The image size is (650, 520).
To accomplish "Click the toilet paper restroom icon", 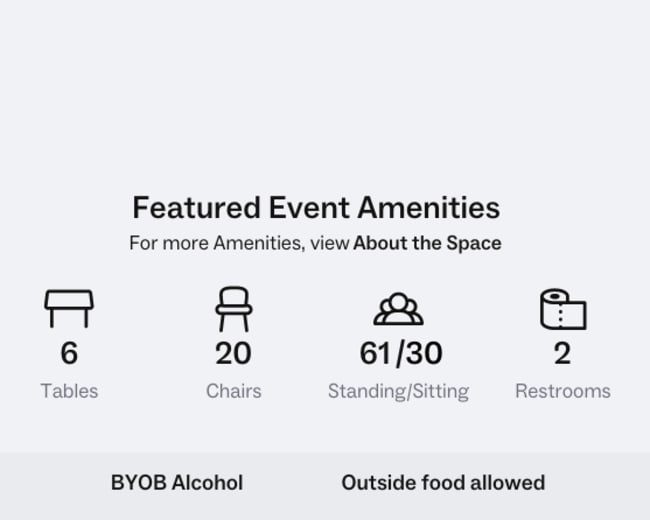I will (x=563, y=309).
